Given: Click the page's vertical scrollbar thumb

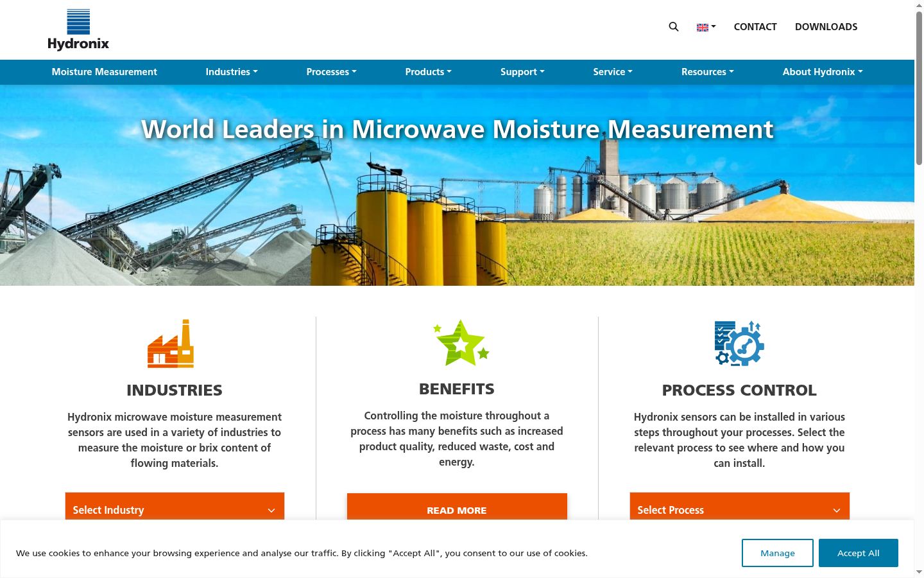Looking at the screenshot, I should [919, 87].
